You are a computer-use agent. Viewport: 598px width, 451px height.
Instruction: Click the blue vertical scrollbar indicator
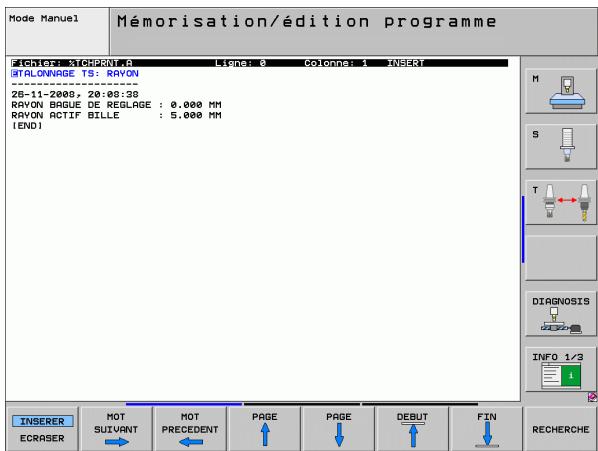tap(523, 229)
